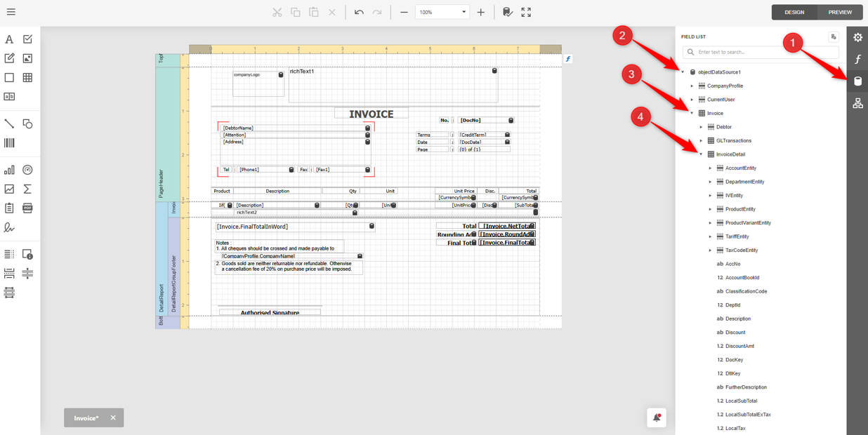868x435 pixels.
Task: Select the Sigma Pivot Grid tool
Action: [x=27, y=189]
